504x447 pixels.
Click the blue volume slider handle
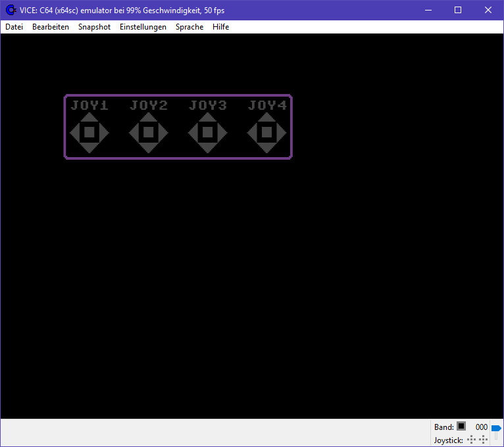click(496, 428)
